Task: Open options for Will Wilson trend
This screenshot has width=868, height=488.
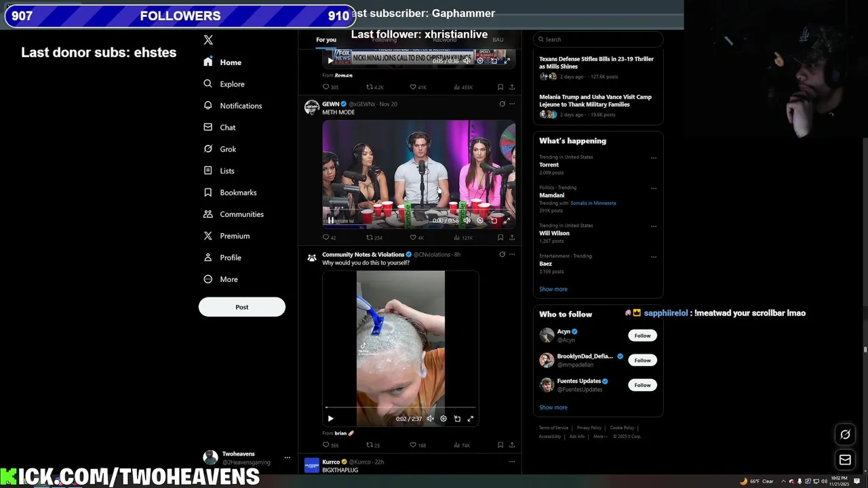Action: coord(654,226)
